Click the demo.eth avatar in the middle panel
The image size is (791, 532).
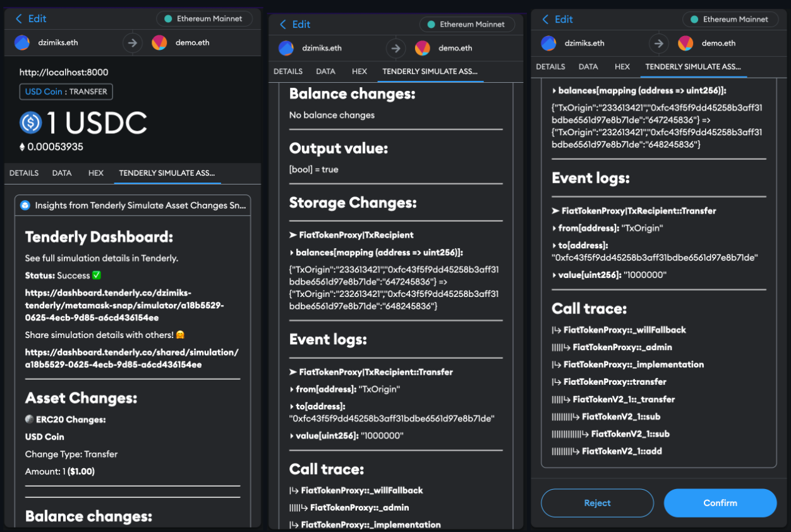(422, 48)
